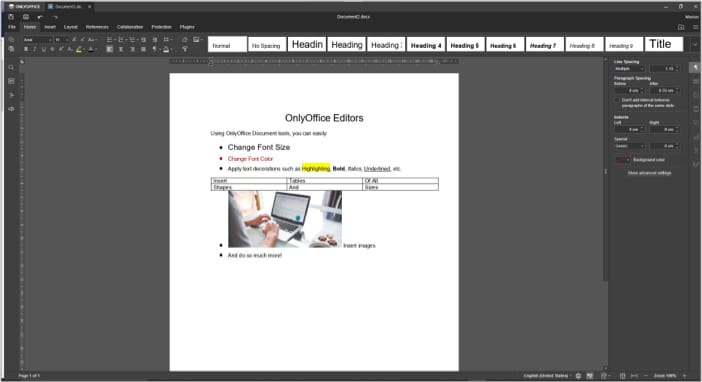This screenshot has width=702, height=382.
Task: Toggle the nonprinting characters icon
Action: (x=155, y=49)
